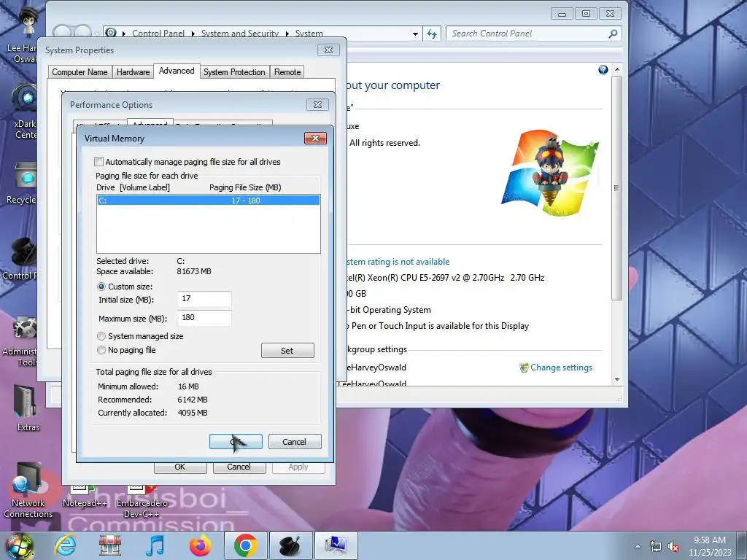This screenshot has width=747, height=560.
Task: Open the Windows Start orb
Action: [20, 547]
